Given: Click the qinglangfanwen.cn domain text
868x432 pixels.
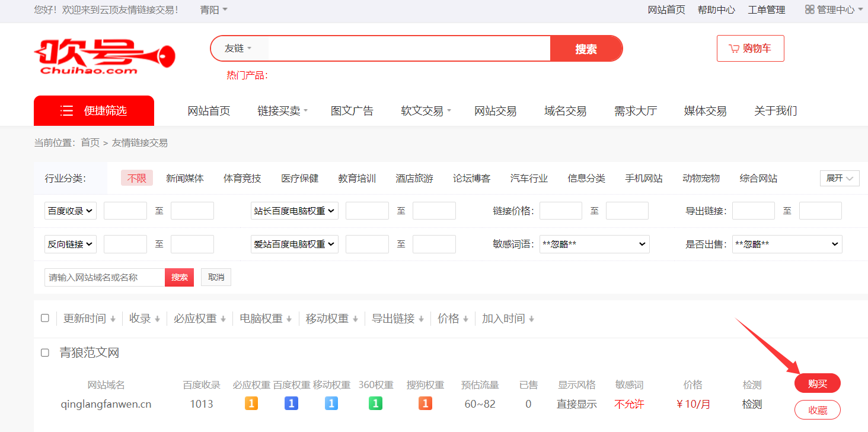Looking at the screenshot, I should 106,404.
